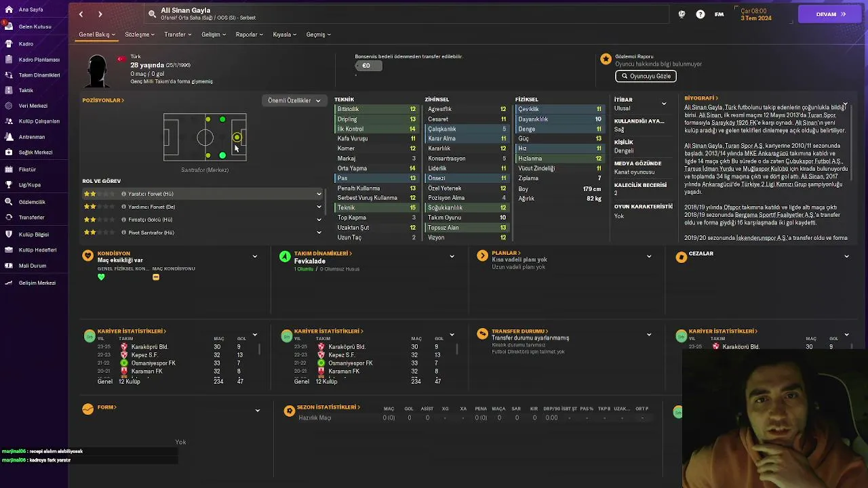Open Fikstür in the sidebar
Image resolution: width=868 pixels, height=488 pixels.
click(x=27, y=169)
